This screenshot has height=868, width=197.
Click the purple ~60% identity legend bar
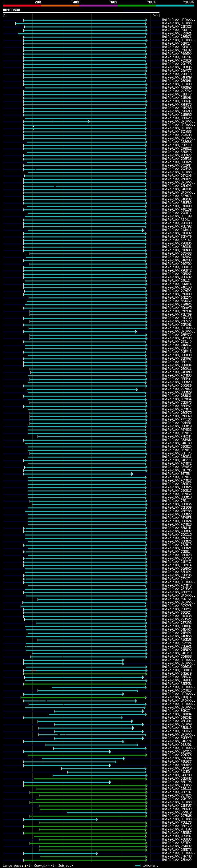click(98, 6)
